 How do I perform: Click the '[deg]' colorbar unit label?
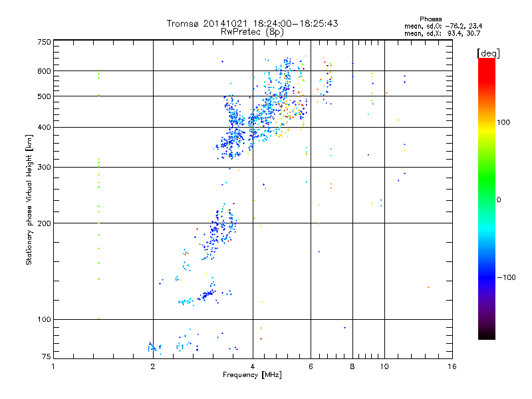tap(488, 53)
